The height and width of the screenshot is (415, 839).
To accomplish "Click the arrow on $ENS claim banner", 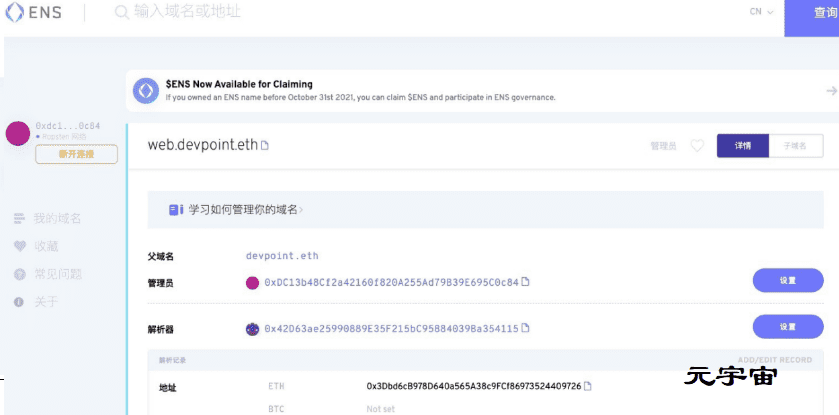I will (x=831, y=91).
